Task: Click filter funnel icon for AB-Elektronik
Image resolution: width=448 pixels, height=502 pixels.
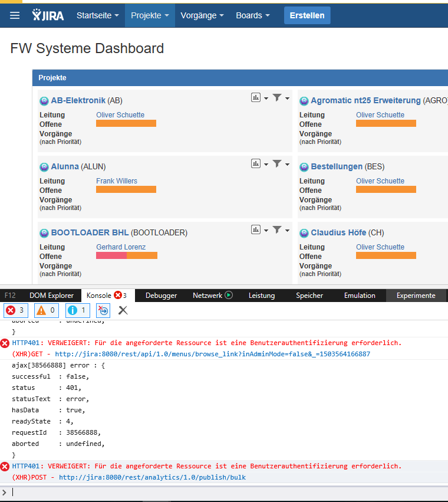Action: click(x=277, y=97)
